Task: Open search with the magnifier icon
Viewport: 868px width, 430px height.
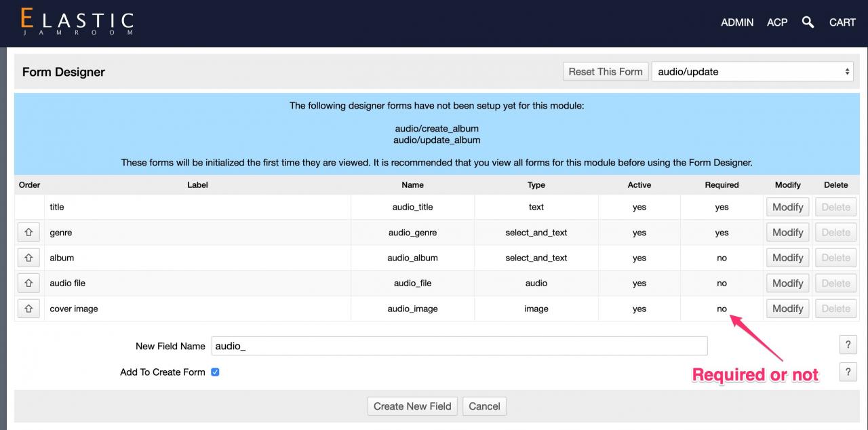Action: (808, 22)
